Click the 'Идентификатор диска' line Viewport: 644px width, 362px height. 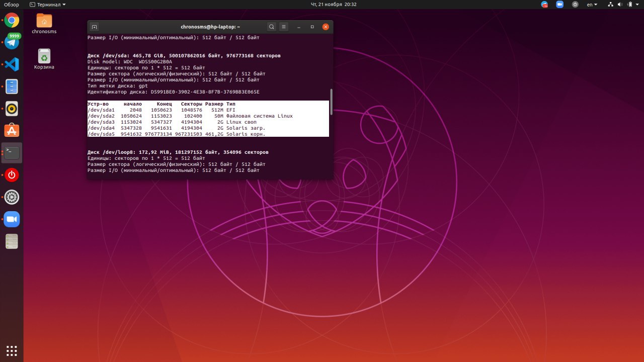tap(174, 92)
